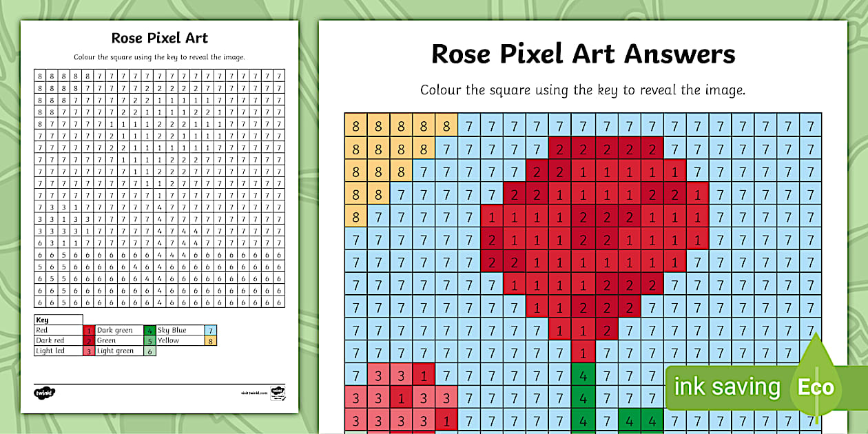Click the Twinkl quality badge beside visit twinkl.com
The height and width of the screenshot is (434, 868).
277,391
